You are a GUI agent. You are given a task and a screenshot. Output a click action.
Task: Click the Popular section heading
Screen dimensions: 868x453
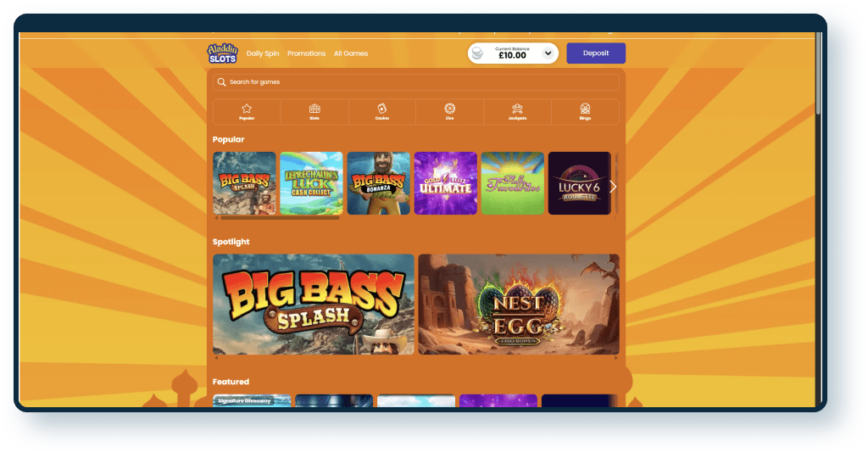pos(228,140)
